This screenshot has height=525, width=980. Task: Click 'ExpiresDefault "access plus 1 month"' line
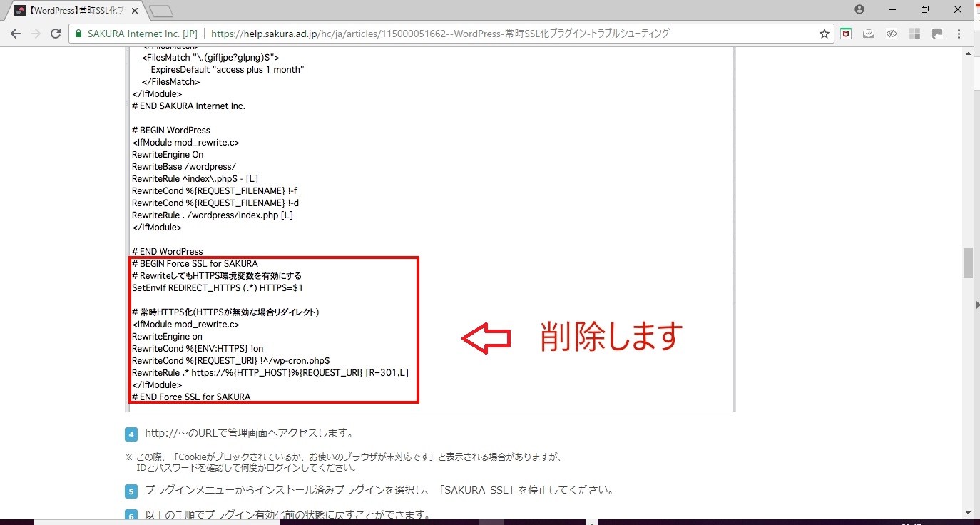pos(228,70)
